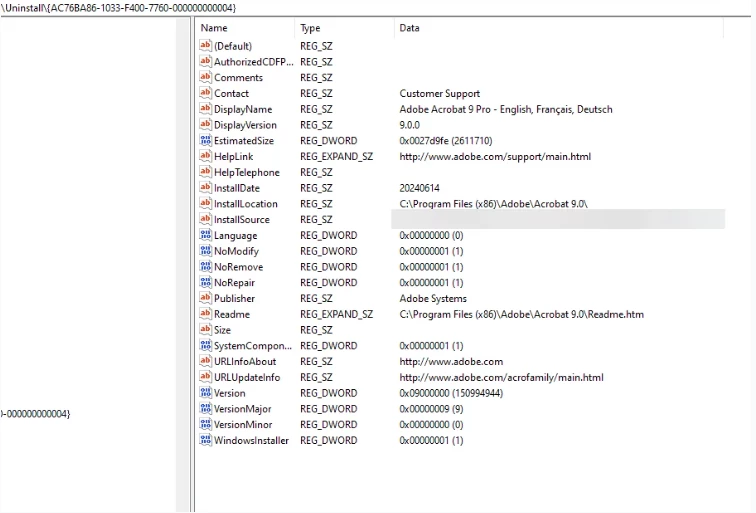The image size is (756, 513).
Task: Click the 0x09000000 (150994944) data
Action: (451, 393)
